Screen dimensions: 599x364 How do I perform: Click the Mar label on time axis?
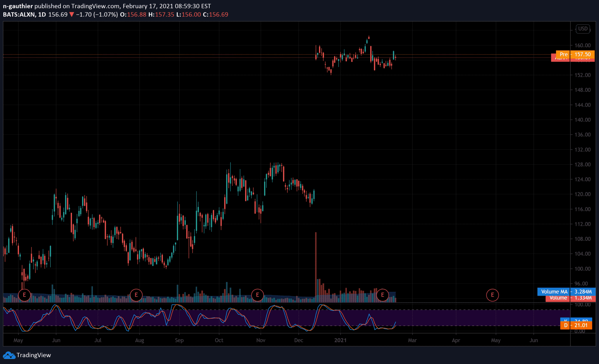(x=412, y=340)
